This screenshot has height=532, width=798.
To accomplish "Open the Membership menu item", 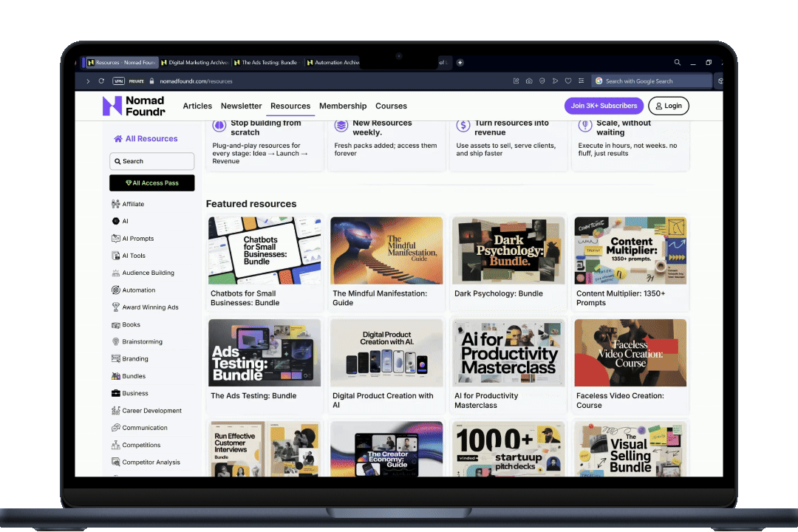I will 343,106.
